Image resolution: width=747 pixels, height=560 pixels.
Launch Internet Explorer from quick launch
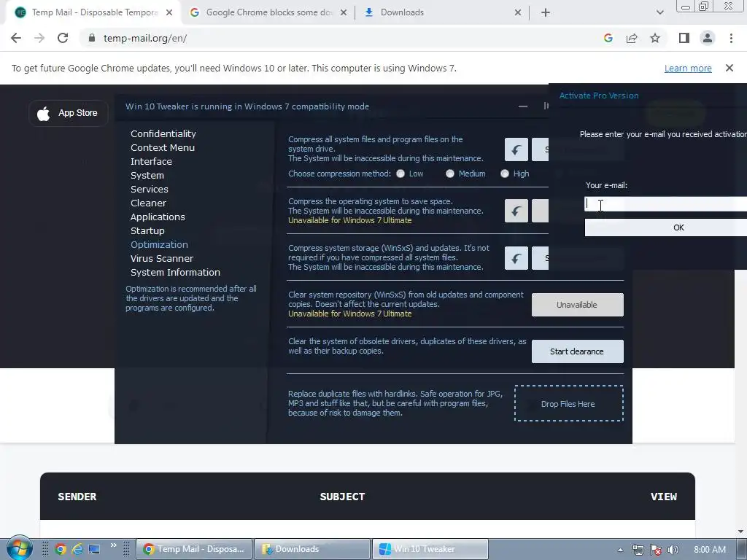coord(77,549)
